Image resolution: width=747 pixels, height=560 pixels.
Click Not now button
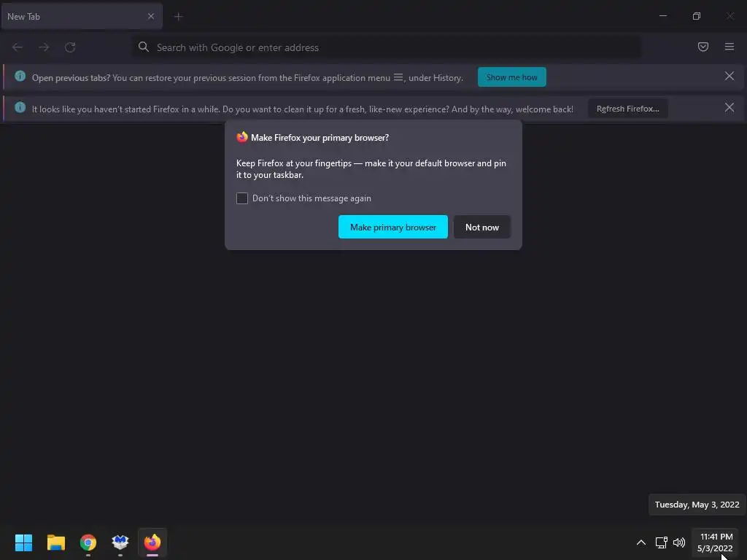[481, 227]
